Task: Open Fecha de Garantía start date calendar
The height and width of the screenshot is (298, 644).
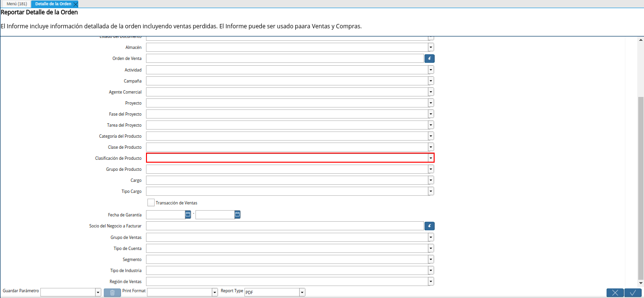Action: tap(188, 215)
